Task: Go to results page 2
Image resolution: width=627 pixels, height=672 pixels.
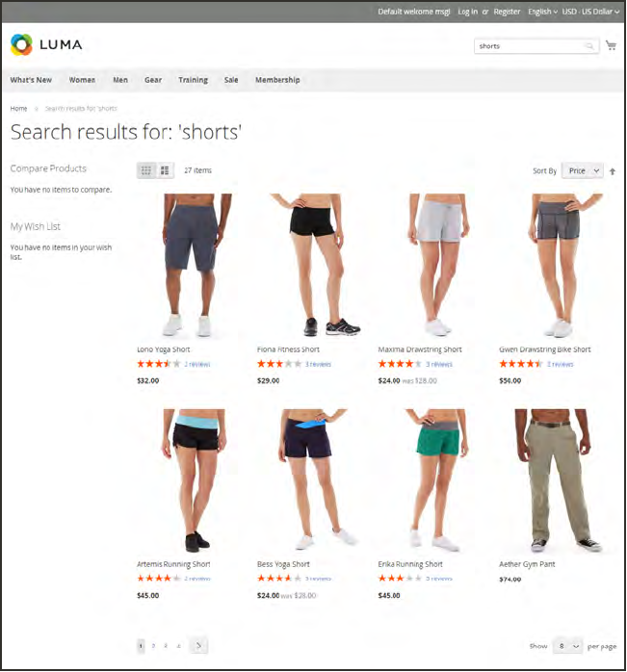Action: (x=153, y=646)
